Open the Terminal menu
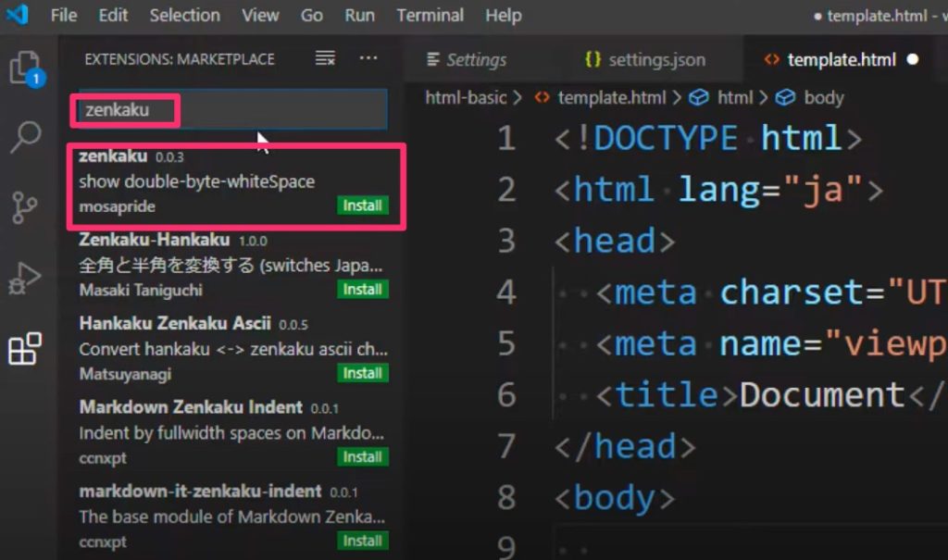This screenshot has width=948, height=560. [430, 15]
